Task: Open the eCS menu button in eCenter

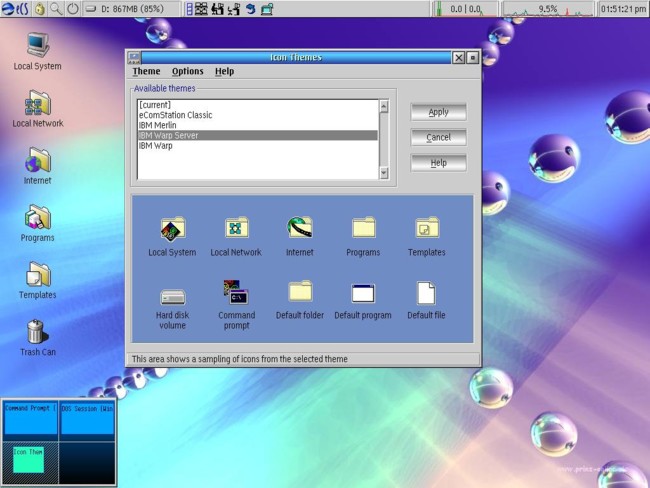Action: (x=15, y=9)
